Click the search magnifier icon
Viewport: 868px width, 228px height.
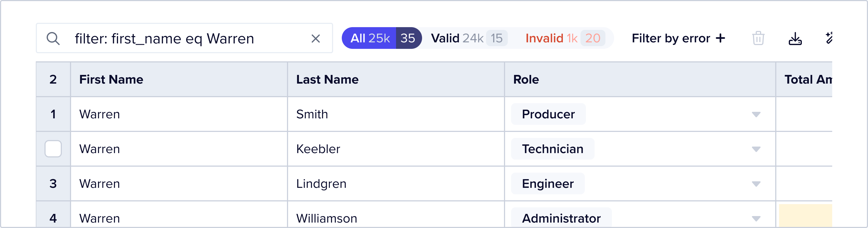click(x=53, y=39)
